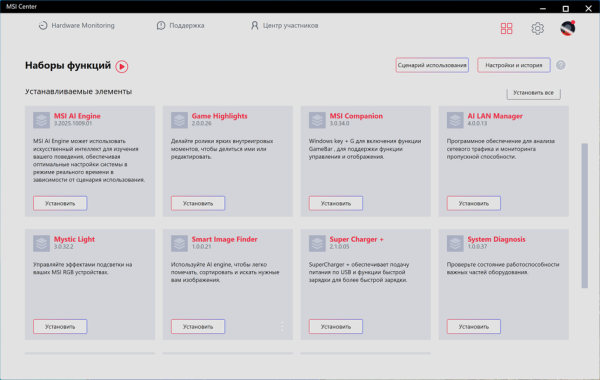
Task: Open the feature sets grid icon
Action: (x=506, y=28)
